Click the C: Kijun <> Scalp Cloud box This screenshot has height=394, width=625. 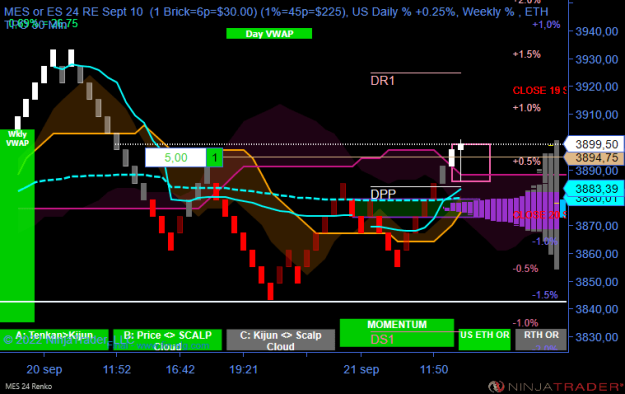pos(281,340)
